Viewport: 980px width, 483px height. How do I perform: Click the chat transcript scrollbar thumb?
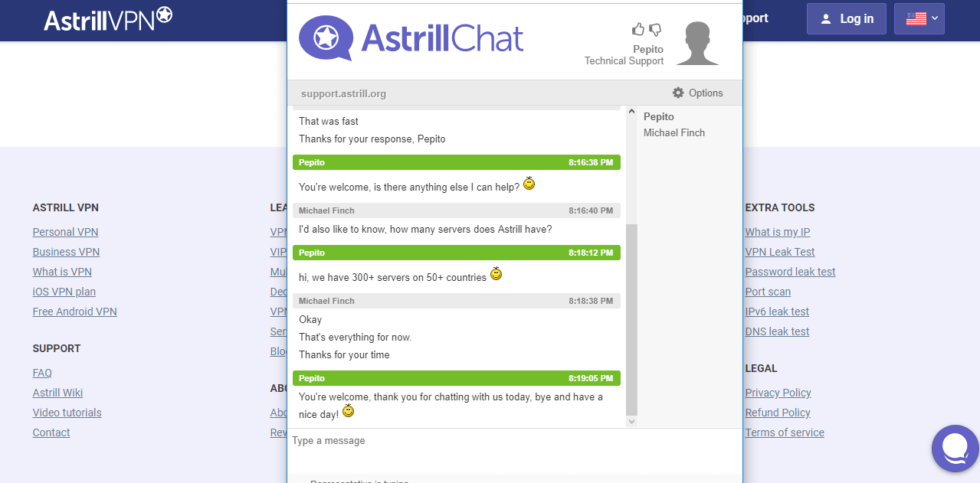(631, 319)
